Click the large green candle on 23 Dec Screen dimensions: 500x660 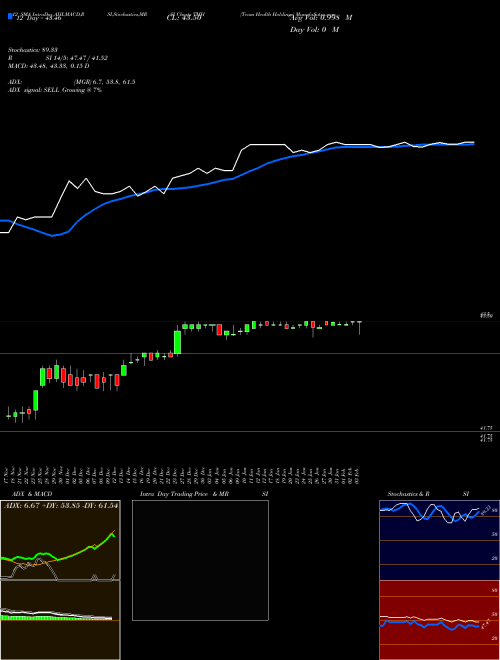coord(178,342)
